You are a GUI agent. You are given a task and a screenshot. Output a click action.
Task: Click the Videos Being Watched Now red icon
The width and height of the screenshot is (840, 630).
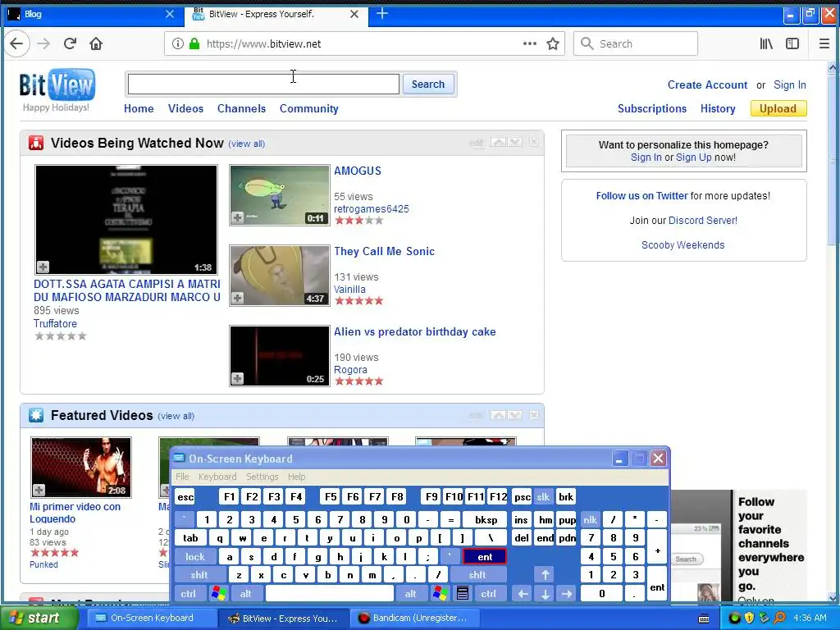pos(36,143)
